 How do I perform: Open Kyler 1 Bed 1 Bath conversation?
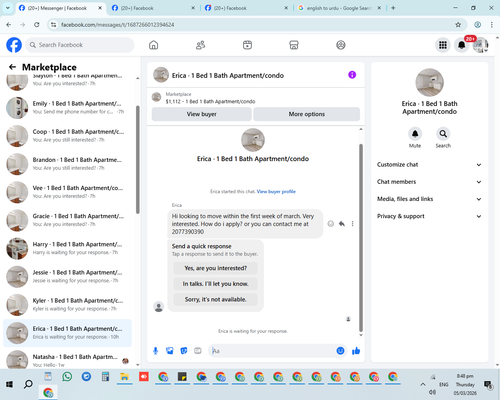click(68, 305)
